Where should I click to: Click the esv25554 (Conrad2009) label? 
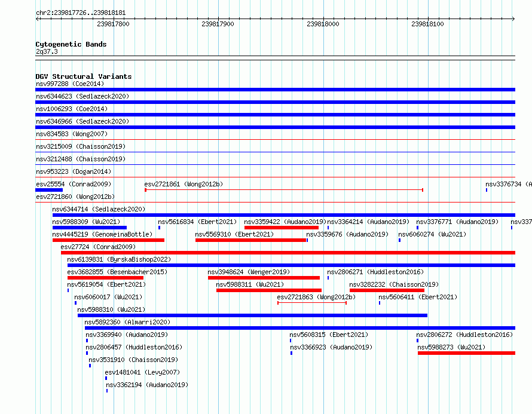pos(74,184)
